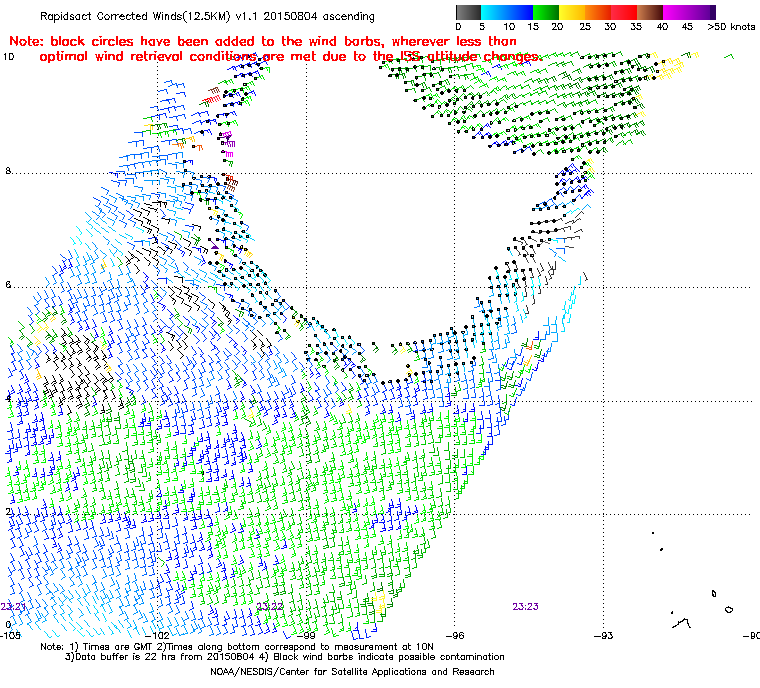Click the 'Data buffer is 22 hrs' footnote line

coord(285,657)
